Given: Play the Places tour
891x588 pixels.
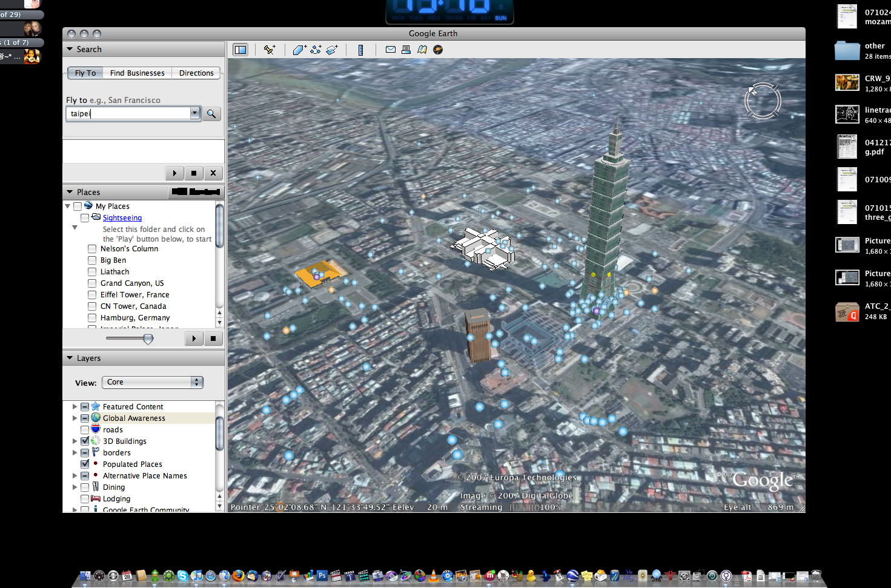Looking at the screenshot, I should (x=194, y=339).
